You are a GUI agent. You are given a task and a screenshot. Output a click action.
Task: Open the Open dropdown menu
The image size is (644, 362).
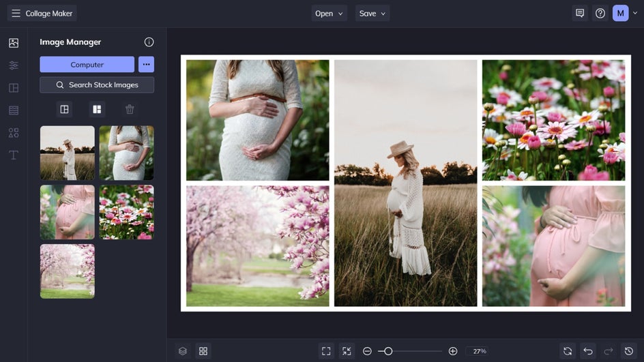click(x=329, y=13)
